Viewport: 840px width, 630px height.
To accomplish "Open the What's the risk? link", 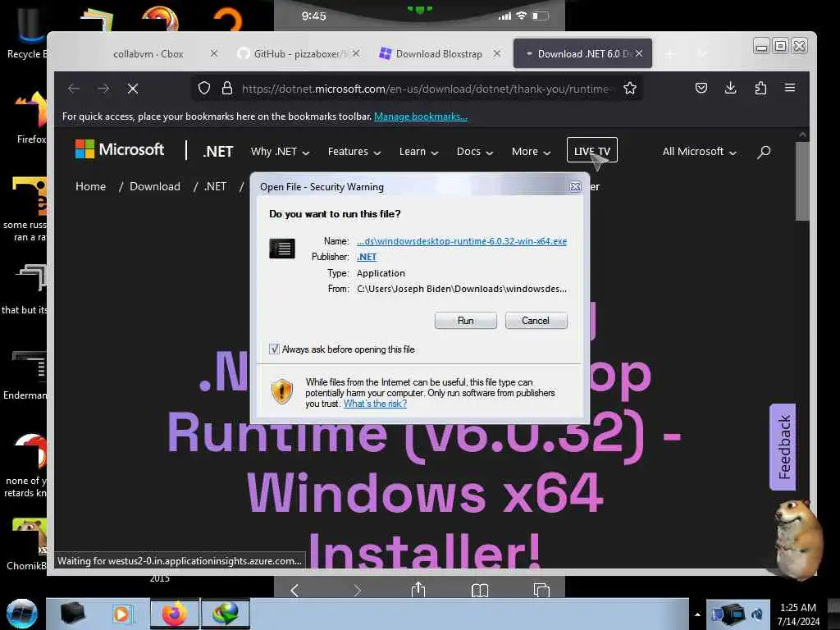I will [375, 404].
